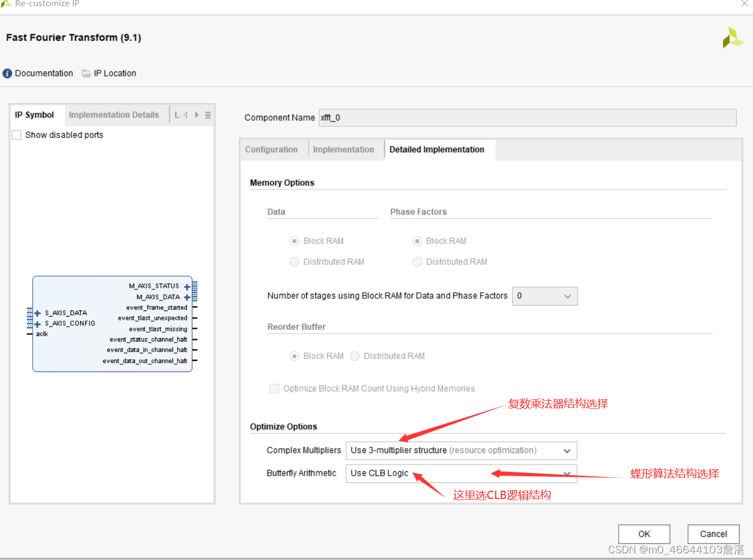Close the Re-customize IP dialog

coord(744,3)
